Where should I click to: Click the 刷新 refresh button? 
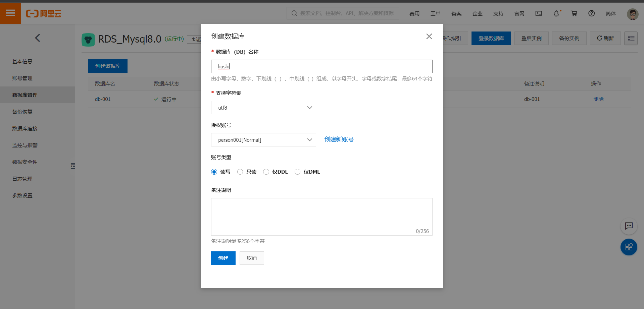pyautogui.click(x=605, y=38)
